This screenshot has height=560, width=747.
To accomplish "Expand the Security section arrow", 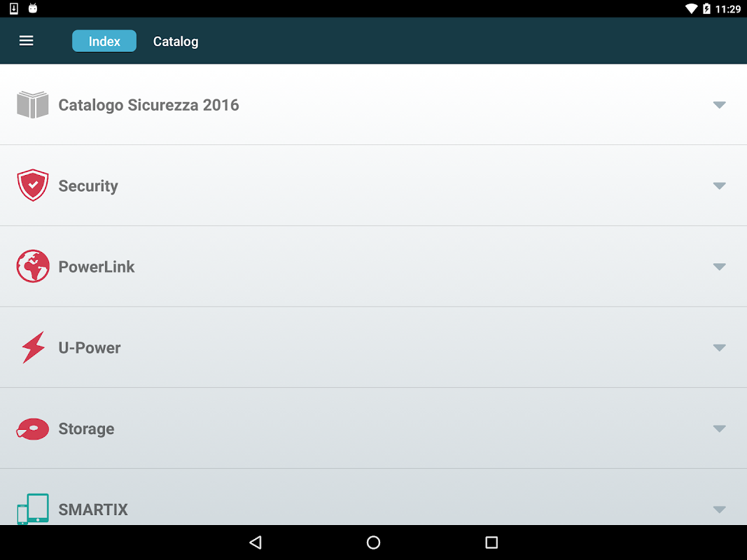I will 720,185.
